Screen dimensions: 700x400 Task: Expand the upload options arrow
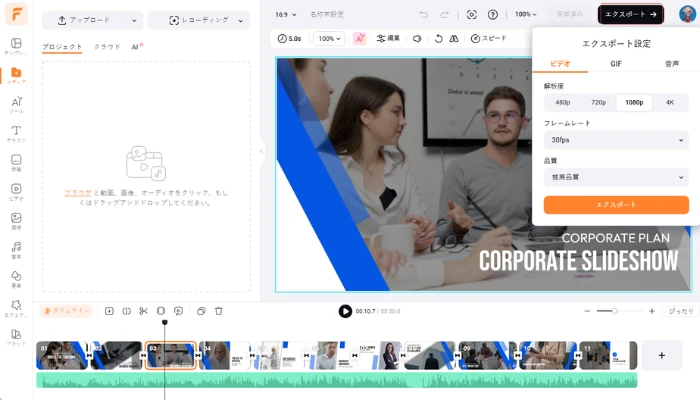coord(134,21)
